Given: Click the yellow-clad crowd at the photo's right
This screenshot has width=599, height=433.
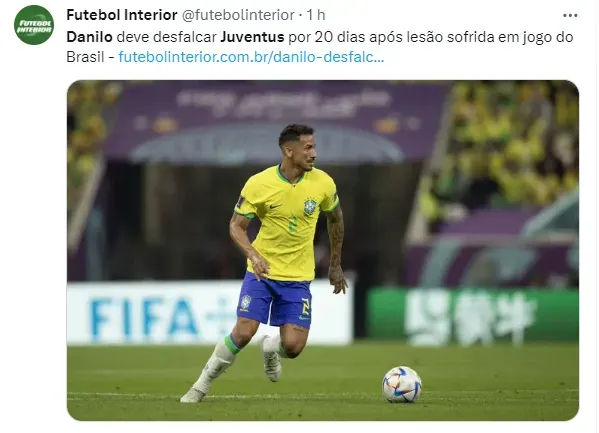Looking at the screenshot, I should (512, 149).
